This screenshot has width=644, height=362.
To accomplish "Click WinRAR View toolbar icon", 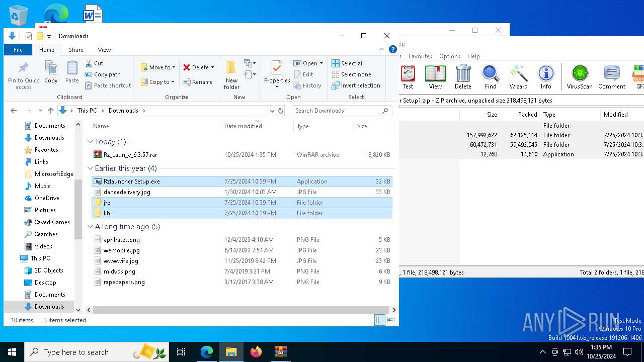I will pyautogui.click(x=435, y=77).
